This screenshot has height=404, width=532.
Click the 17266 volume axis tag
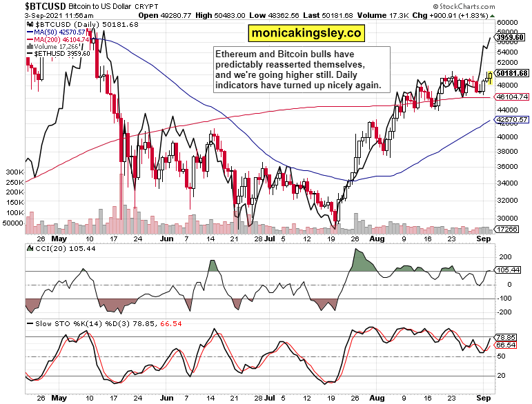click(x=509, y=228)
